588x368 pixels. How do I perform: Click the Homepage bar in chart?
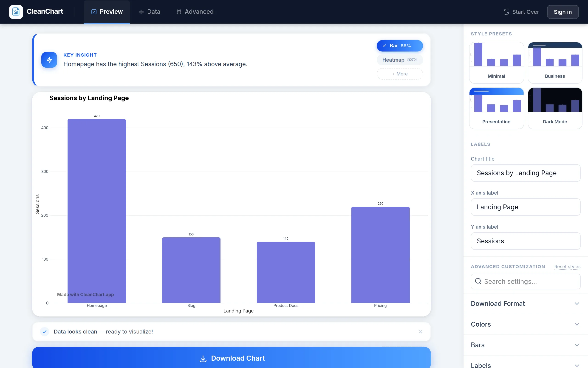[97, 211]
